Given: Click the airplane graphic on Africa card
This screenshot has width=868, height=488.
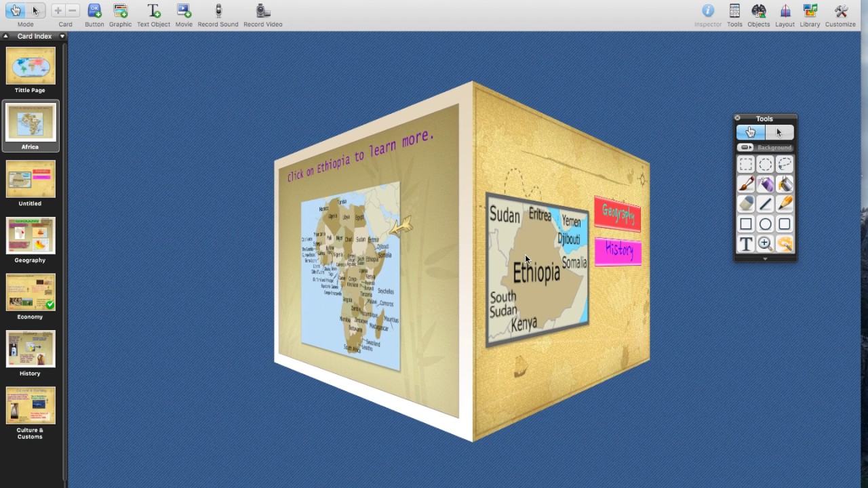Looking at the screenshot, I should [x=401, y=226].
